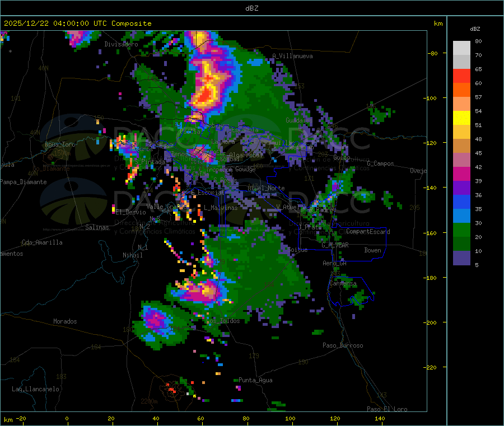
Task: Click the purple storm cell southwest of Los_Toldos
Action: tap(156, 319)
